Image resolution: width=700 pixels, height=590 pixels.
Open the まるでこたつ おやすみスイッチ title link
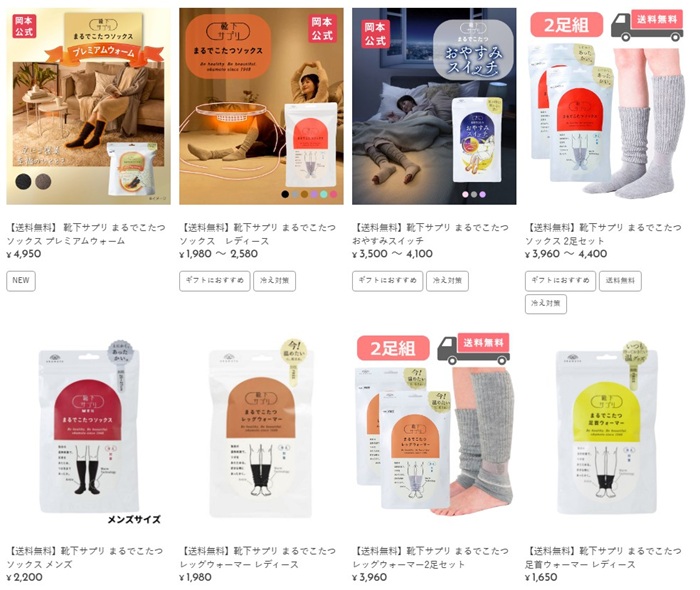[x=430, y=234]
